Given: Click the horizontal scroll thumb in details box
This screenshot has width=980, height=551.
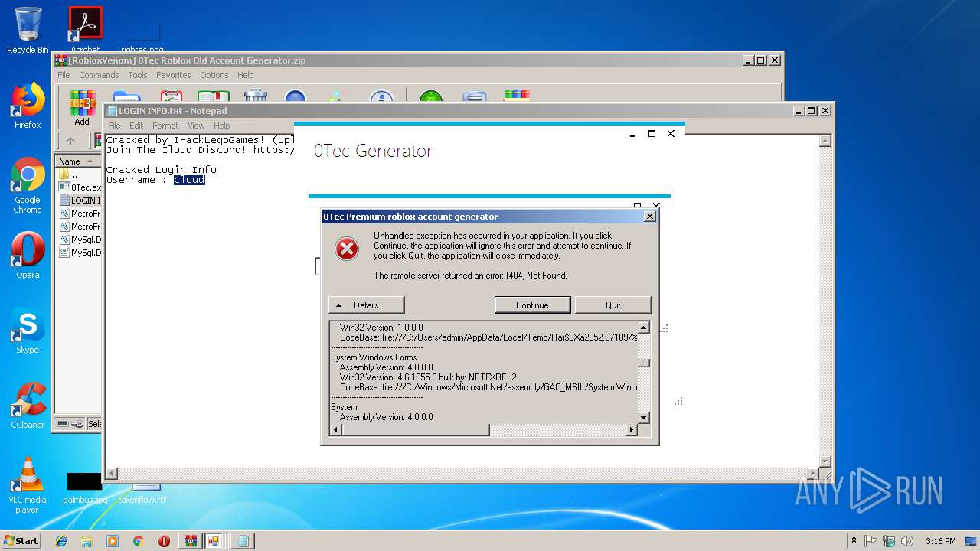Looking at the screenshot, I should (416, 430).
